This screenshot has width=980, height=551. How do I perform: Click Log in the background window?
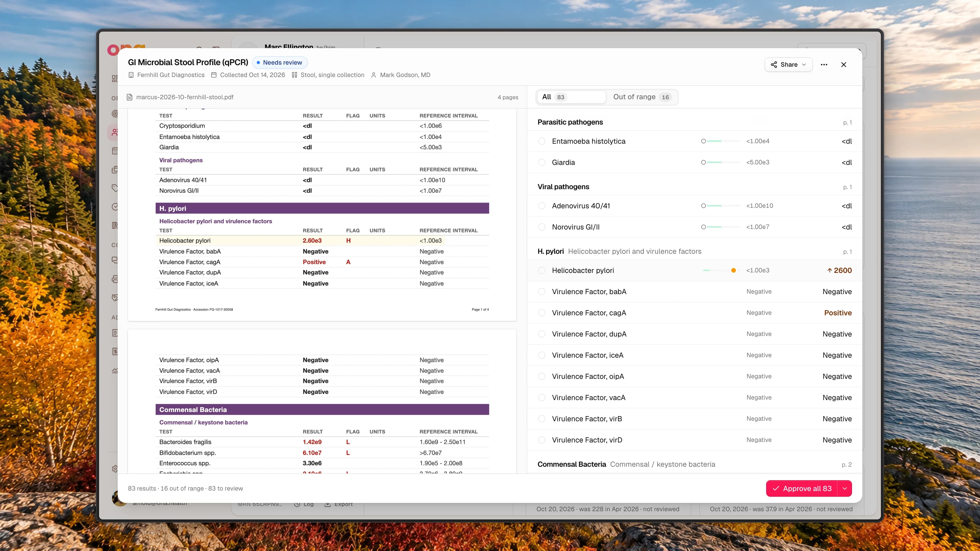pyautogui.click(x=304, y=504)
